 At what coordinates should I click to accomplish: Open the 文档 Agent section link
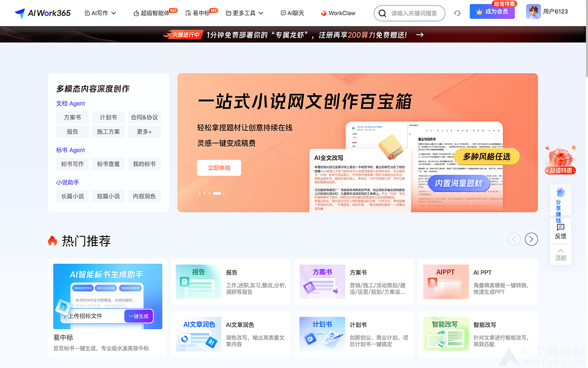71,104
